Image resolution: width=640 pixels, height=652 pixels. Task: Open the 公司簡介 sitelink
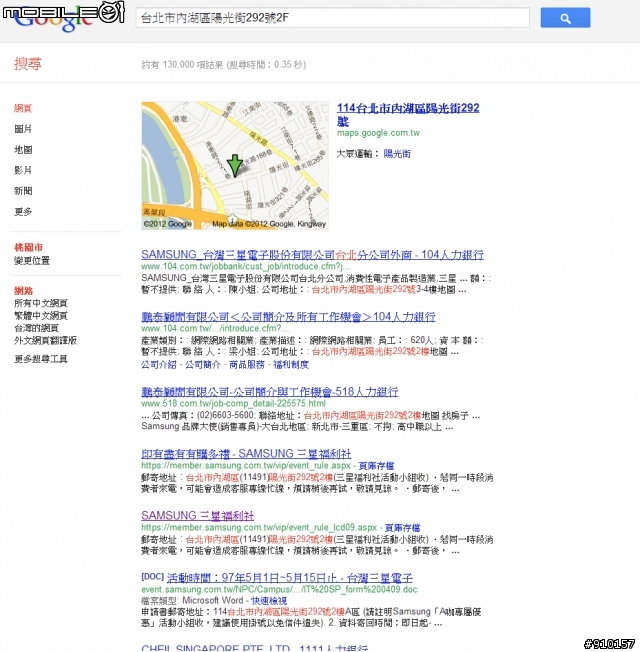pyautogui.click(x=203, y=365)
